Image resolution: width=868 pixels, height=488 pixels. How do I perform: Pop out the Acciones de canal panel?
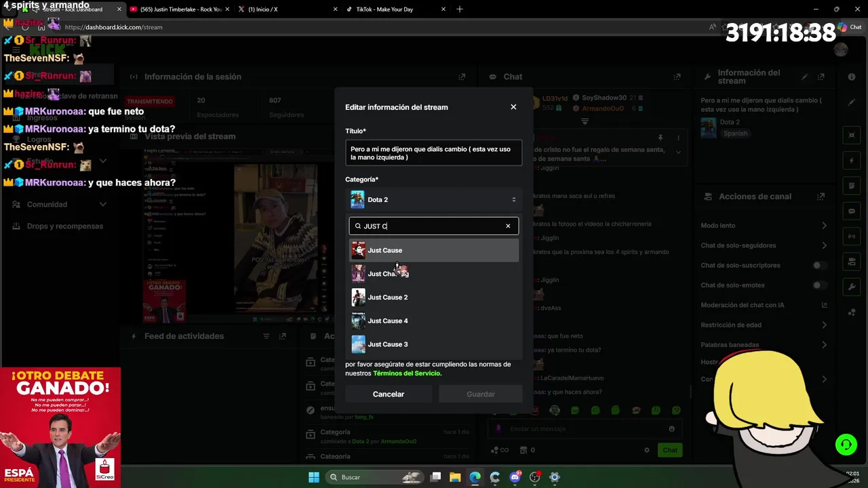[821, 197]
